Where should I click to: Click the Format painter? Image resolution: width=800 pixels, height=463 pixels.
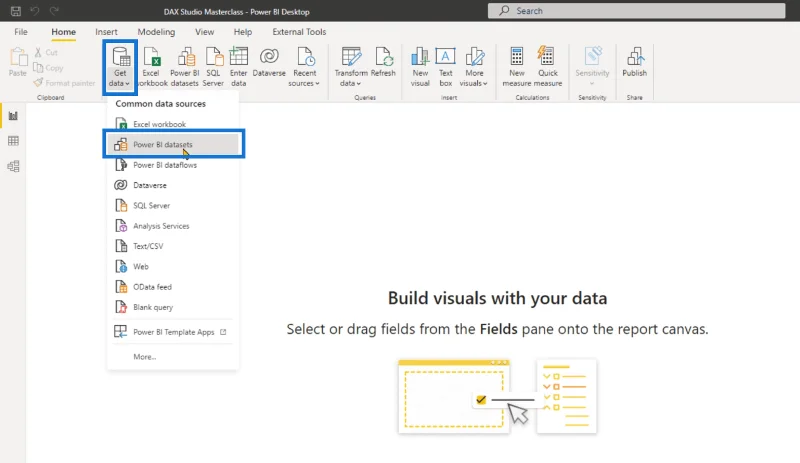[64, 83]
